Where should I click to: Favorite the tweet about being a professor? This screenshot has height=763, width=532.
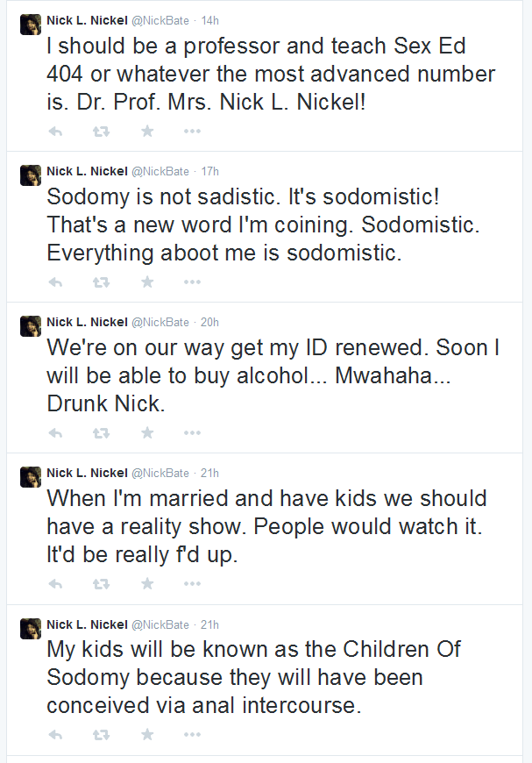tap(147, 131)
